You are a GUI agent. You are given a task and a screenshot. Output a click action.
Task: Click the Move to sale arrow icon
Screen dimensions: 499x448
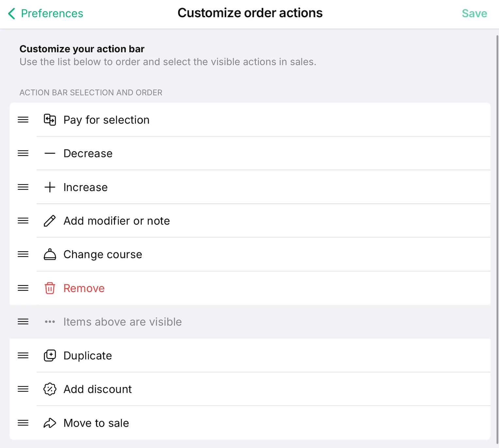(x=50, y=423)
